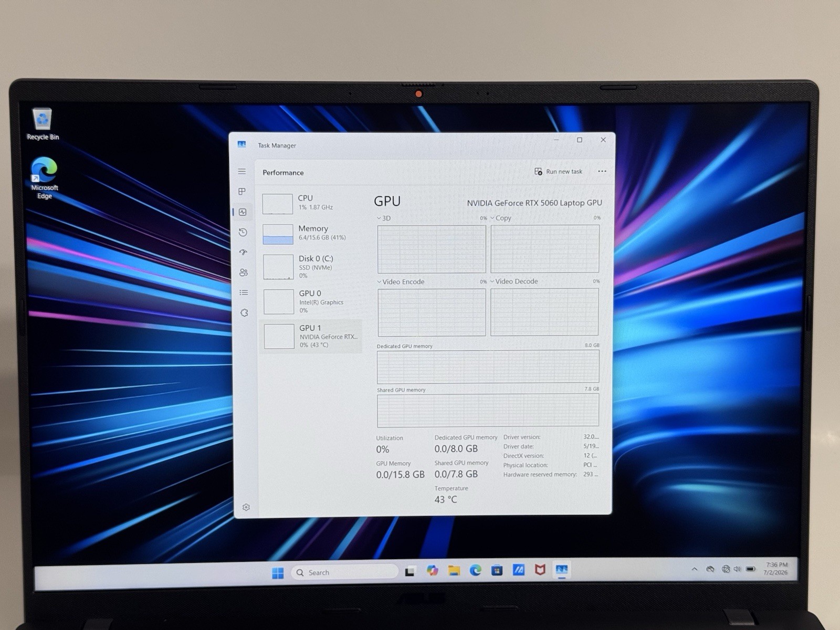Click the taskbar Search box

[345, 572]
